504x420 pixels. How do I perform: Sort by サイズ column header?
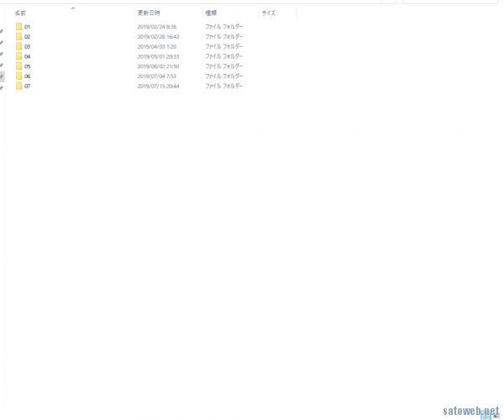[x=269, y=14]
